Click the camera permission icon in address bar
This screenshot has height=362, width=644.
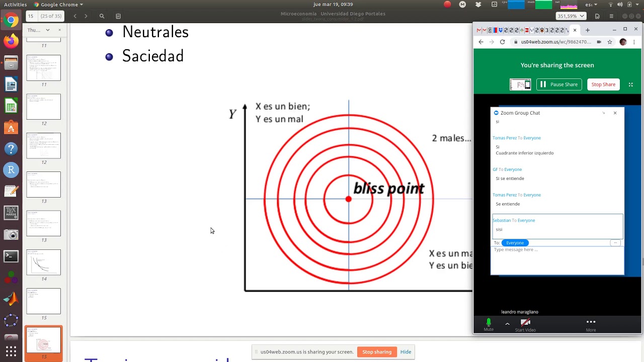pos(599,42)
